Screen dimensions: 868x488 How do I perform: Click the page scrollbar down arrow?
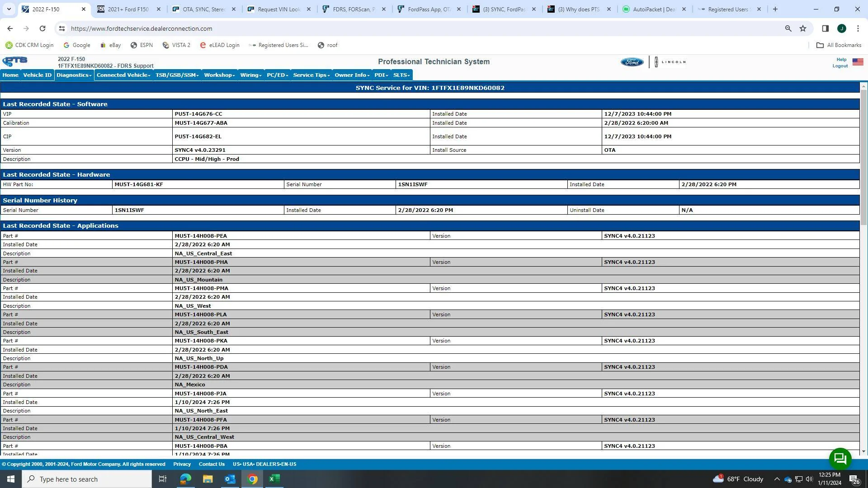coord(863,451)
